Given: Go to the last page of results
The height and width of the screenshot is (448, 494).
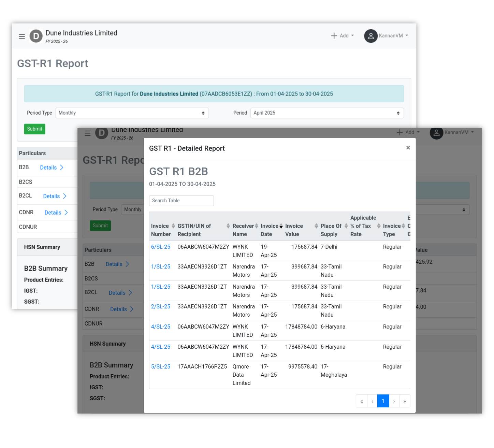Looking at the screenshot, I should coord(404,401).
